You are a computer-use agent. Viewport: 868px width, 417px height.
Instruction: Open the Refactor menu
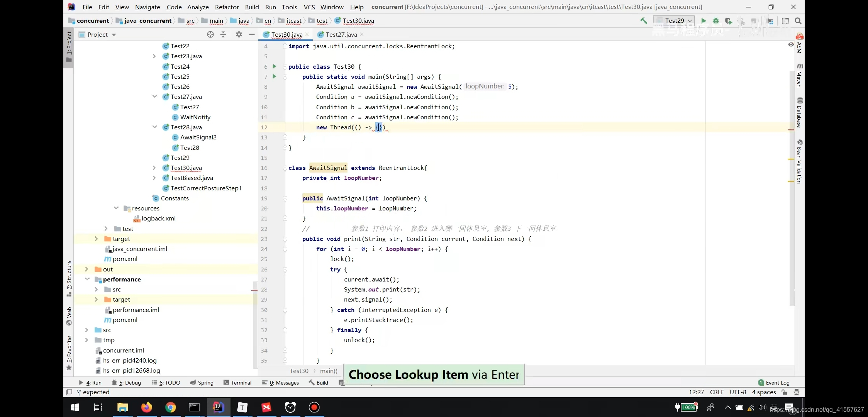(x=227, y=7)
